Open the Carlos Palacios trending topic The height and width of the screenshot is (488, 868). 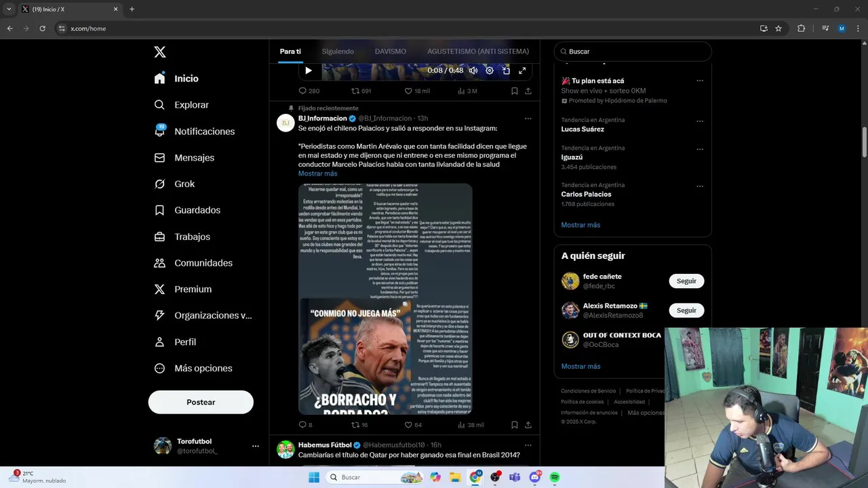pos(587,195)
